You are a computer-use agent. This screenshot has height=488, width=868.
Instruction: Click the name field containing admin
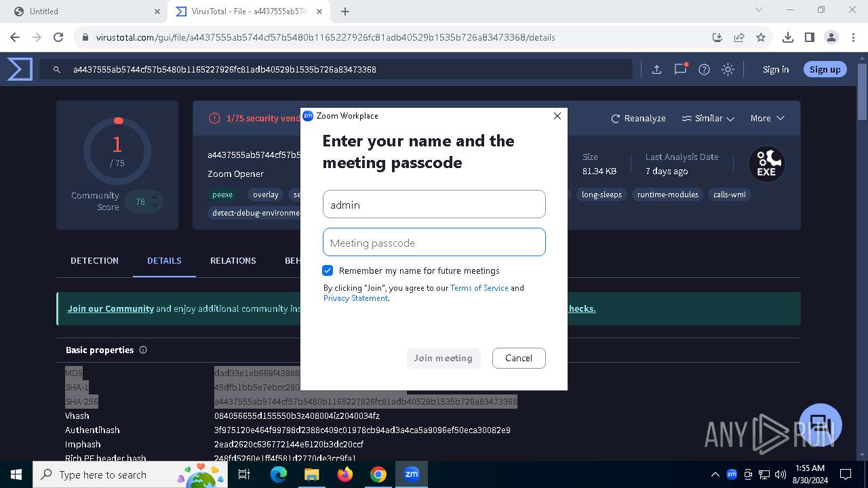point(434,204)
